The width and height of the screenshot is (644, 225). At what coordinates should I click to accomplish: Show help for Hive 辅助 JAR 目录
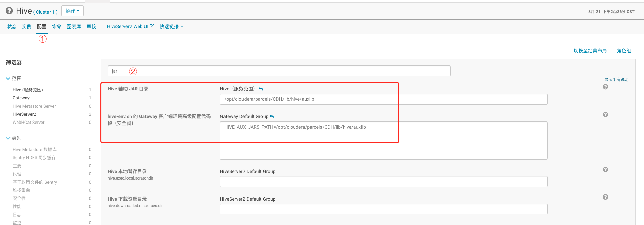[605, 87]
